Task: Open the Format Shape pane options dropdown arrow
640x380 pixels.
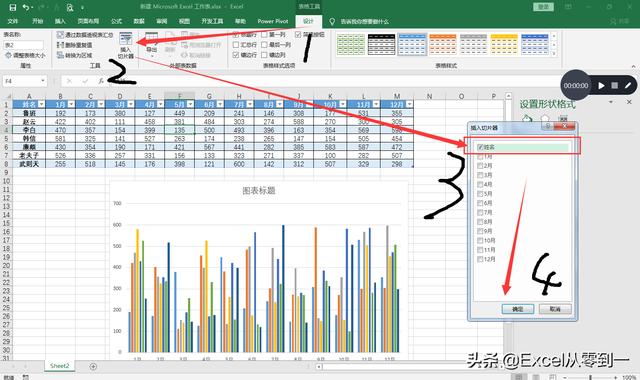Action: coord(611,102)
